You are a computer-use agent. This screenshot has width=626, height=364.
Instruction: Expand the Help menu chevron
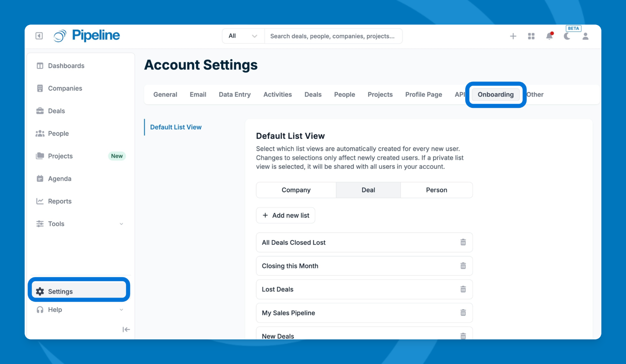[121, 310]
